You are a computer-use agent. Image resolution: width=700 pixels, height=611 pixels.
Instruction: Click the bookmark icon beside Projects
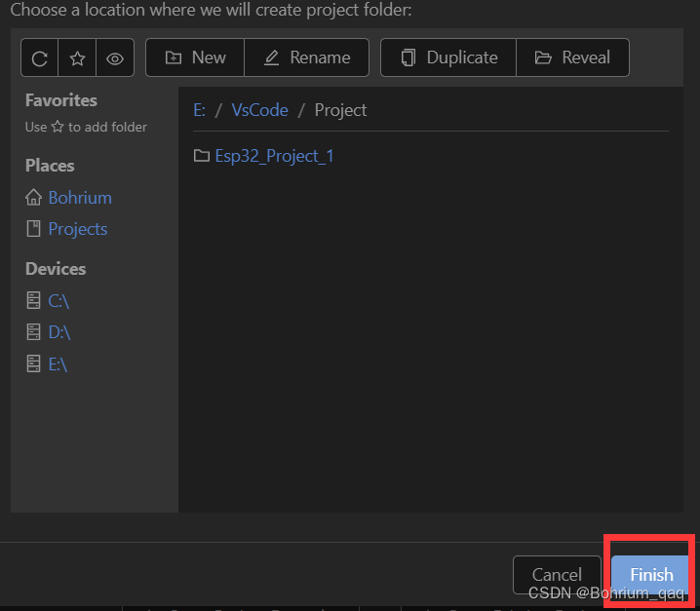[33, 228]
